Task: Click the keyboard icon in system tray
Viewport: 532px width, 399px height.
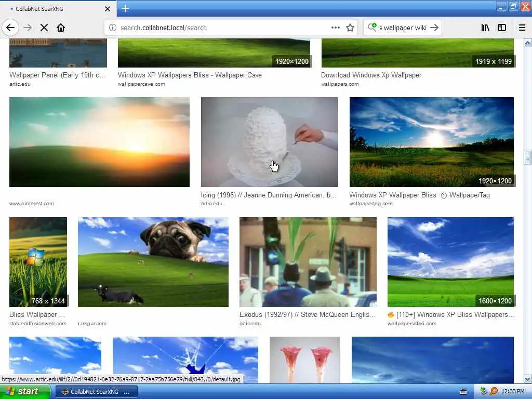Action: click(463, 392)
